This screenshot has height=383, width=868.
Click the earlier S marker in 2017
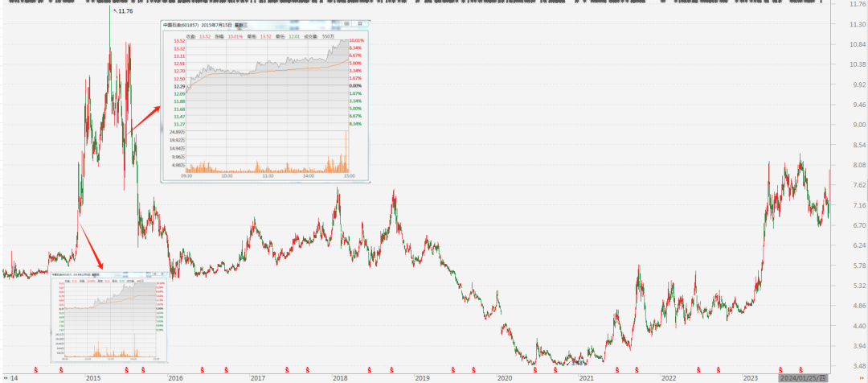coord(287,369)
